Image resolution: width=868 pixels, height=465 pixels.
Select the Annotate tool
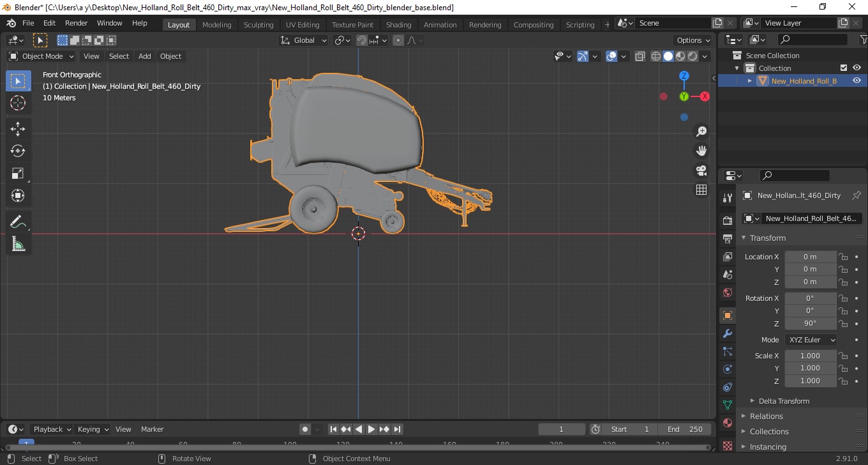[18, 222]
